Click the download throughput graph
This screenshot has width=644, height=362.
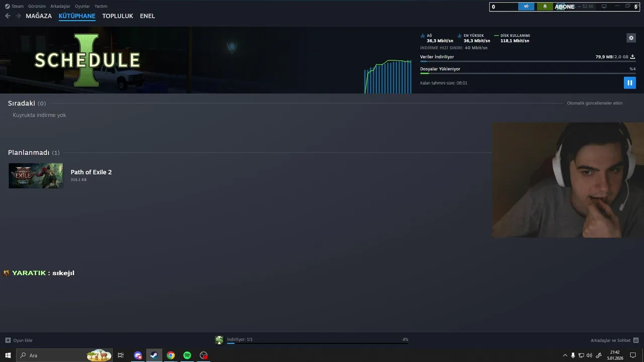point(388,76)
